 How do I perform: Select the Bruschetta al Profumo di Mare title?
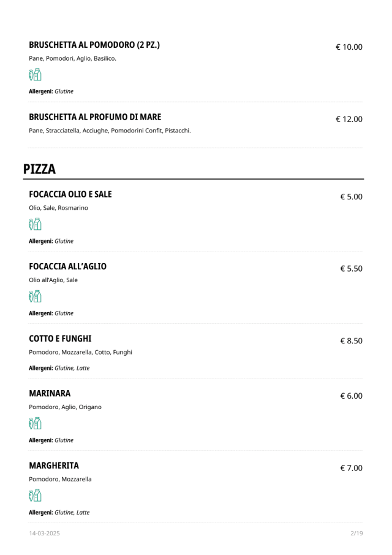point(95,117)
